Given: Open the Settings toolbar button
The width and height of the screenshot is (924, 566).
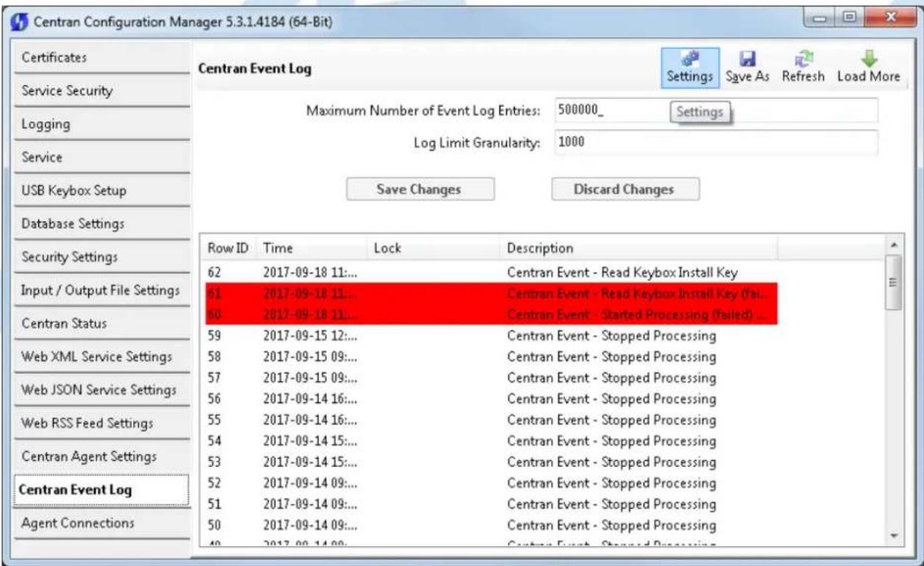Looking at the screenshot, I should click(690, 68).
